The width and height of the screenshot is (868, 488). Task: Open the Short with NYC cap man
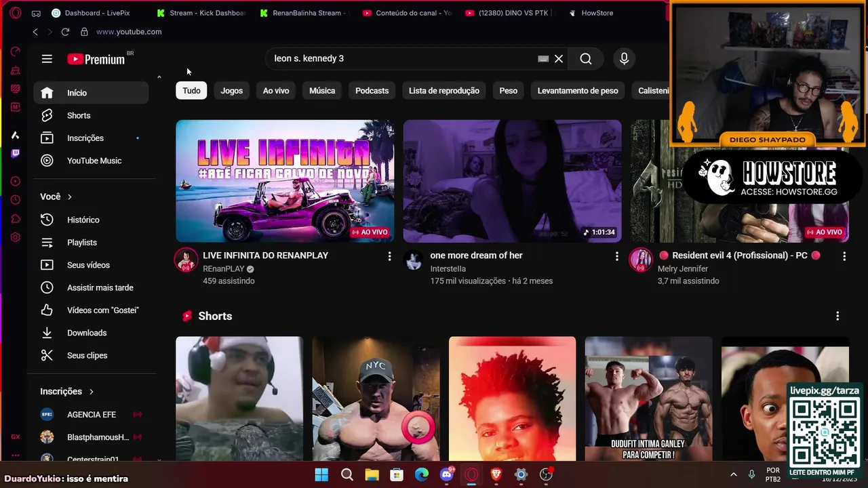pyautogui.click(x=376, y=399)
